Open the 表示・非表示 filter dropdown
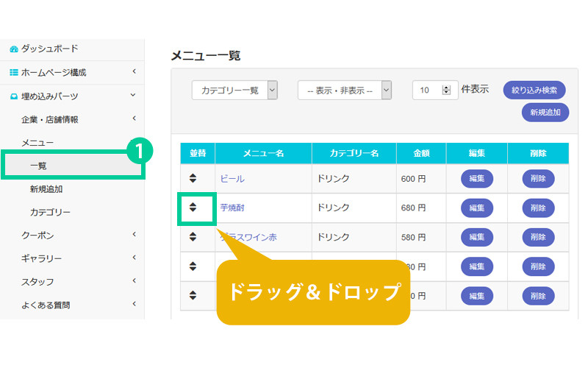 pos(344,91)
